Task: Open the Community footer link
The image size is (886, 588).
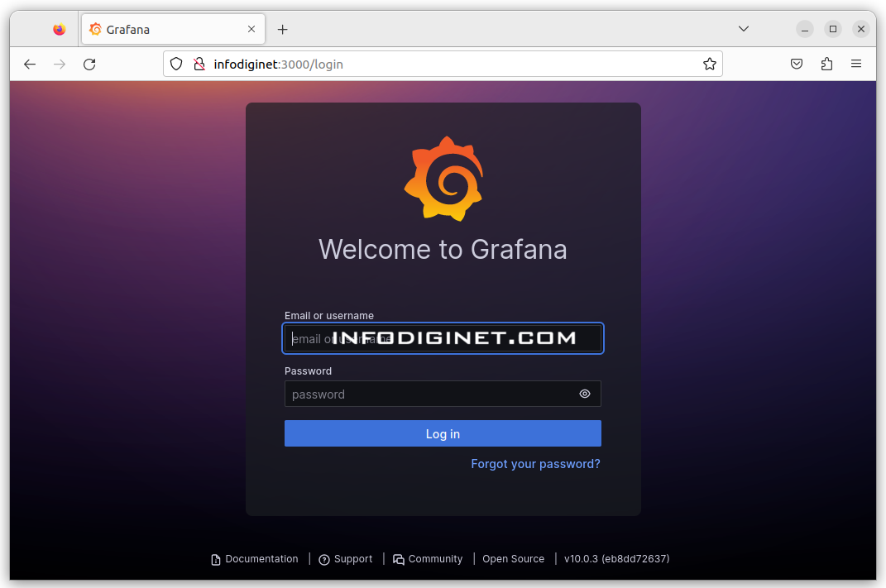Action: click(428, 559)
